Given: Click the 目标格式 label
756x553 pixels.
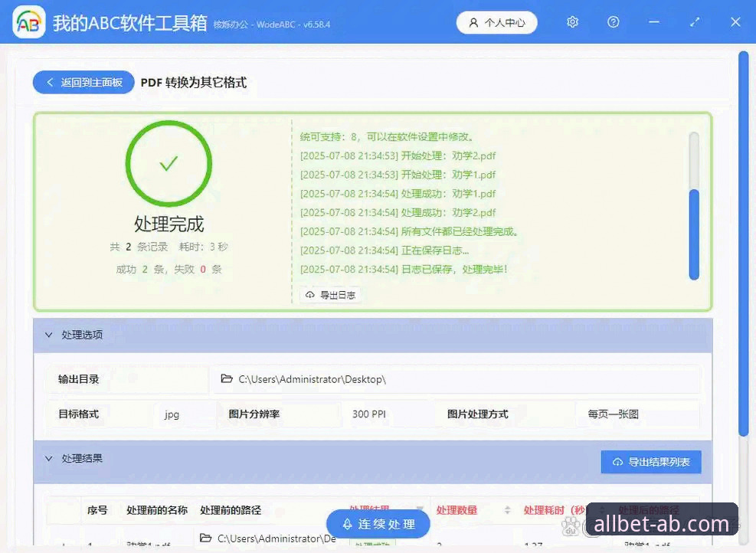Looking at the screenshot, I should coord(79,414).
